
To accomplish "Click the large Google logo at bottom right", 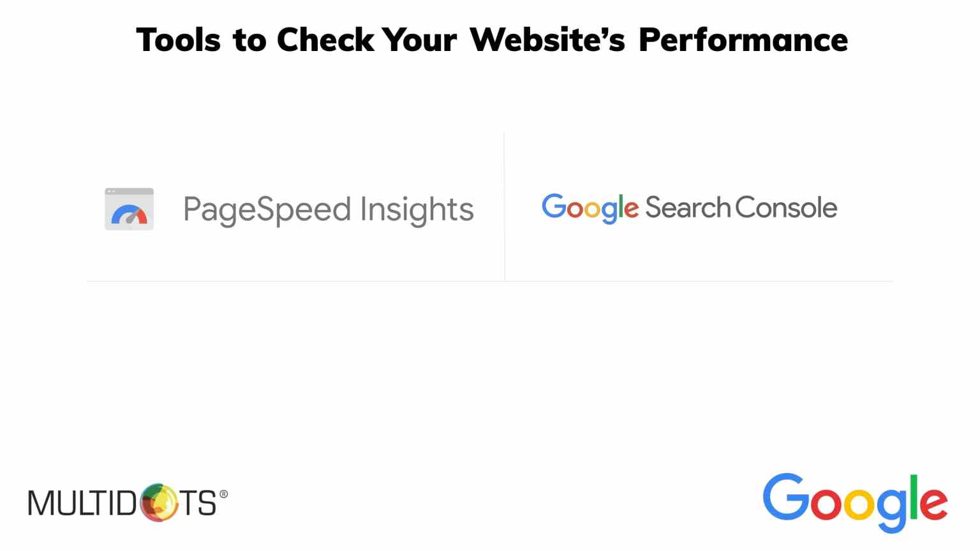I will (855, 502).
